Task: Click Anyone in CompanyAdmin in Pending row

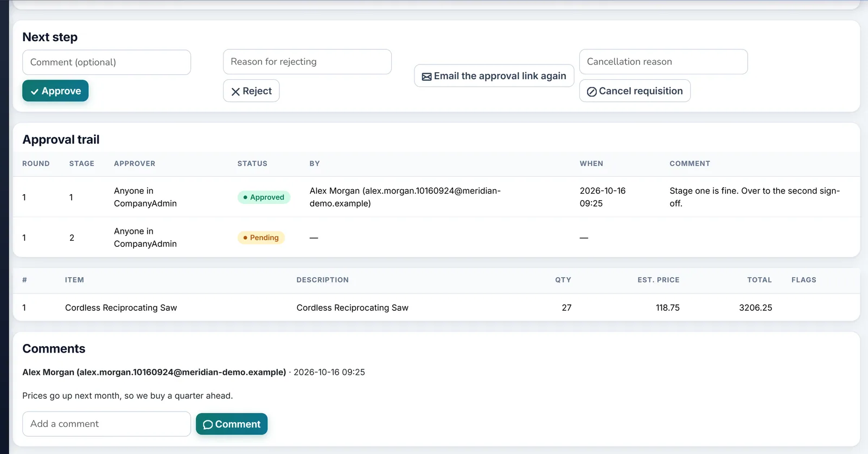Action: coord(145,238)
